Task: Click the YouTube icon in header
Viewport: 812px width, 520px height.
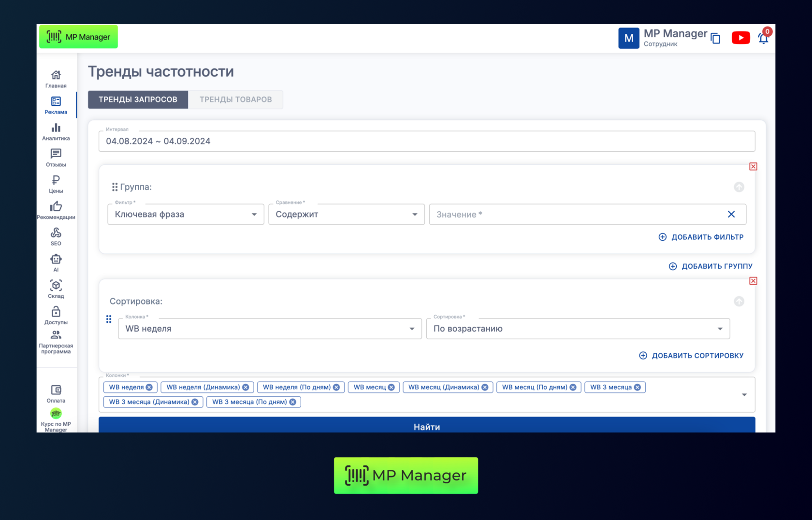Action: tap(740, 38)
